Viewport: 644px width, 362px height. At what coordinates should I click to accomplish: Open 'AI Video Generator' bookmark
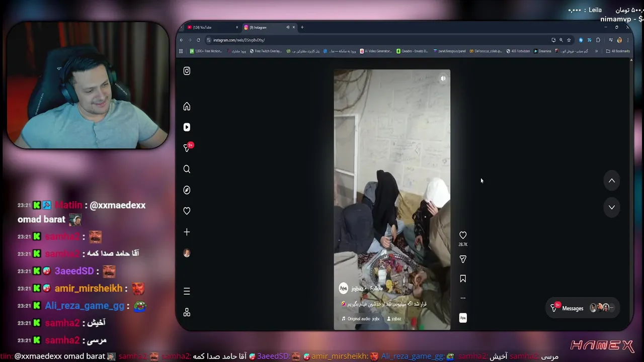point(376,51)
